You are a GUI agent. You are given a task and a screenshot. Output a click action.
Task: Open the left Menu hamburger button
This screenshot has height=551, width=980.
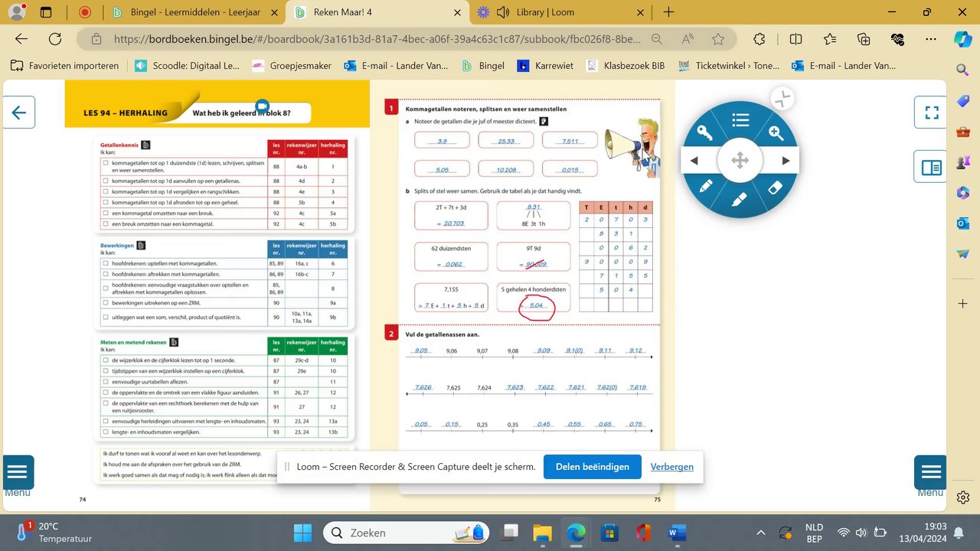18,472
